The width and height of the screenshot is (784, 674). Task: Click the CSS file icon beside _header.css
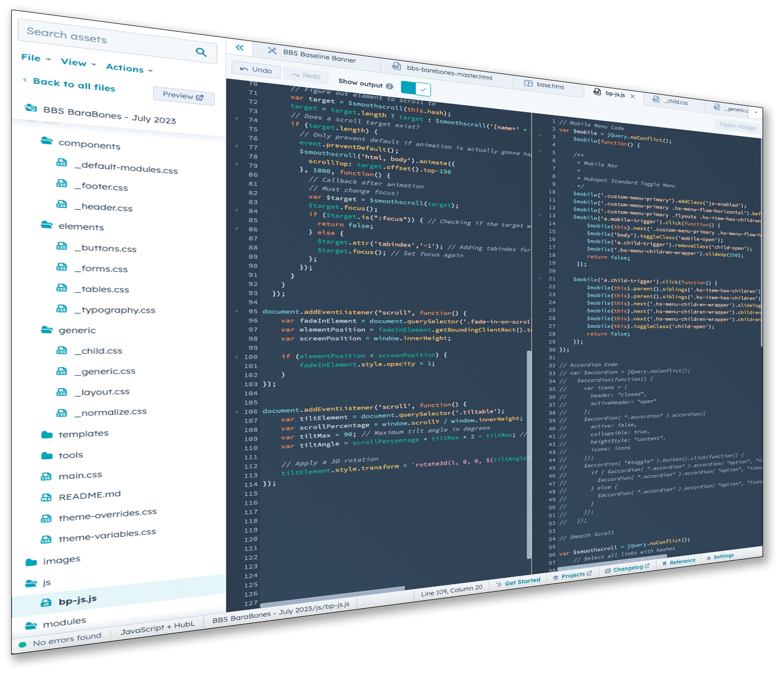point(62,204)
